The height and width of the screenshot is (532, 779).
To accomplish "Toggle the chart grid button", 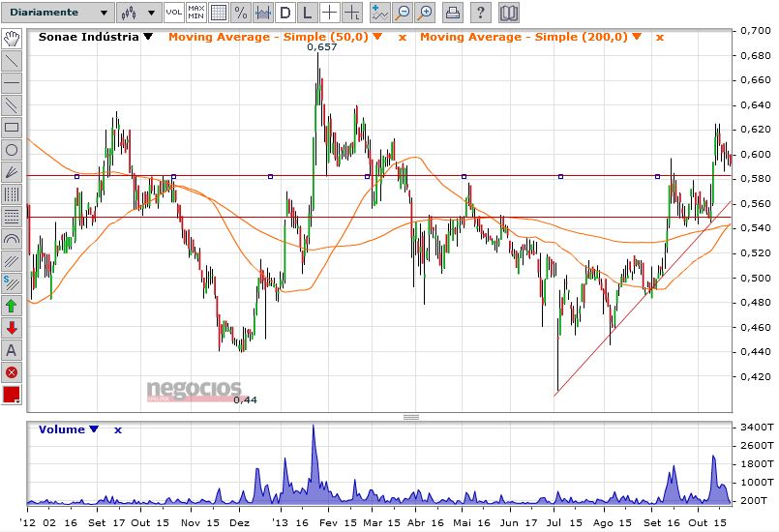I will click(219, 13).
